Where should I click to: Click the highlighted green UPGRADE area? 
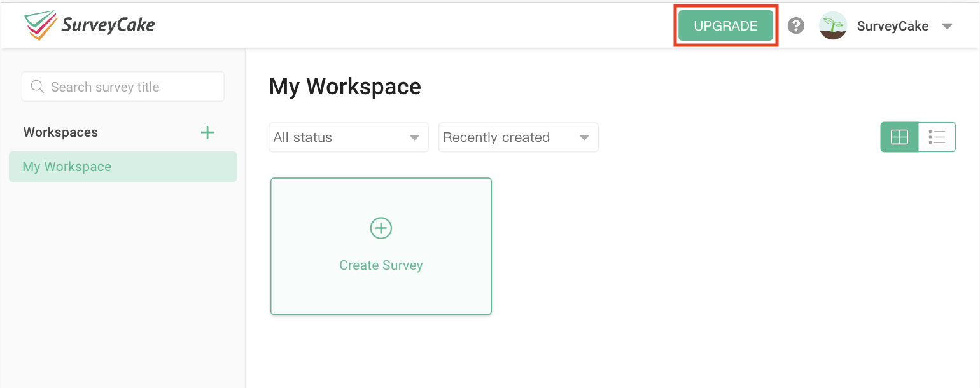[725, 25]
